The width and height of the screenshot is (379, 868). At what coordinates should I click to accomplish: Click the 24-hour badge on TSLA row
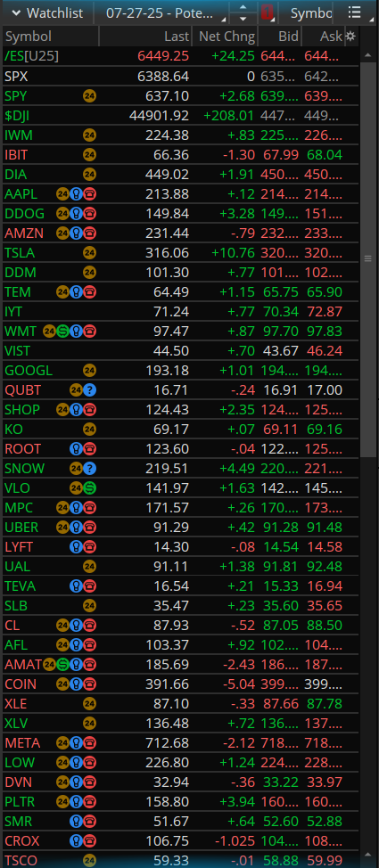[90, 253]
